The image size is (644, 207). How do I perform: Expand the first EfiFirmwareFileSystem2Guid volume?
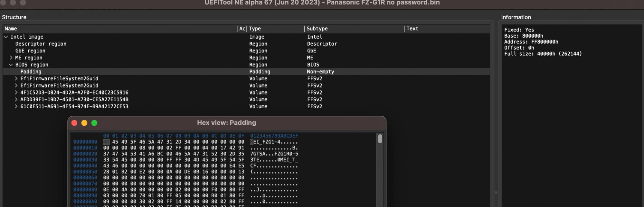pos(16,79)
